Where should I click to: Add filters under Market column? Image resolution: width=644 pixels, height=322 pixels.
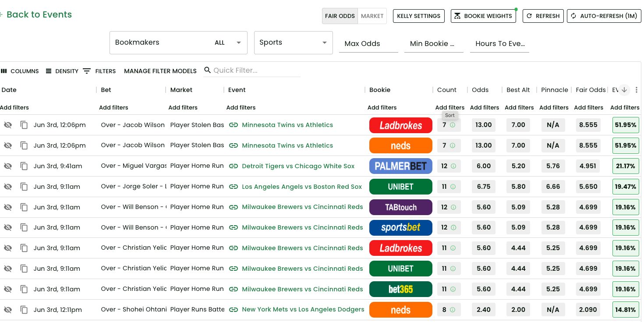183,107
